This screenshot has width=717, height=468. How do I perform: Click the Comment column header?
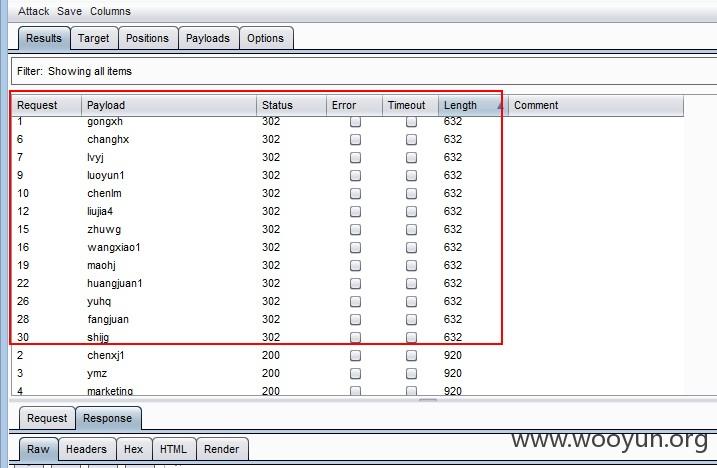pyautogui.click(x=595, y=105)
